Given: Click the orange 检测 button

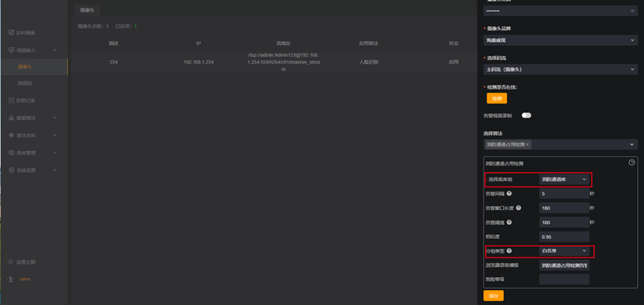Looking at the screenshot, I should pyautogui.click(x=497, y=99).
